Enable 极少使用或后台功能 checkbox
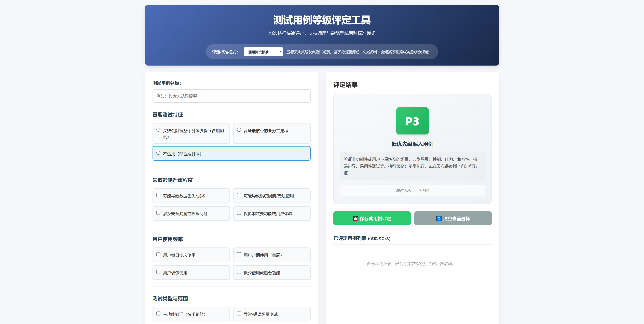The height and width of the screenshot is (324, 644). coord(239,272)
